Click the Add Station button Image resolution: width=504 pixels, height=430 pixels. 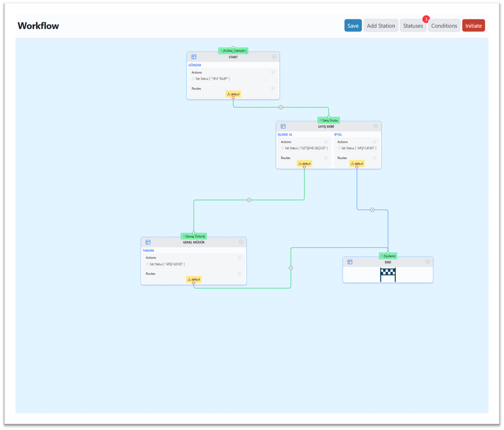click(x=381, y=26)
